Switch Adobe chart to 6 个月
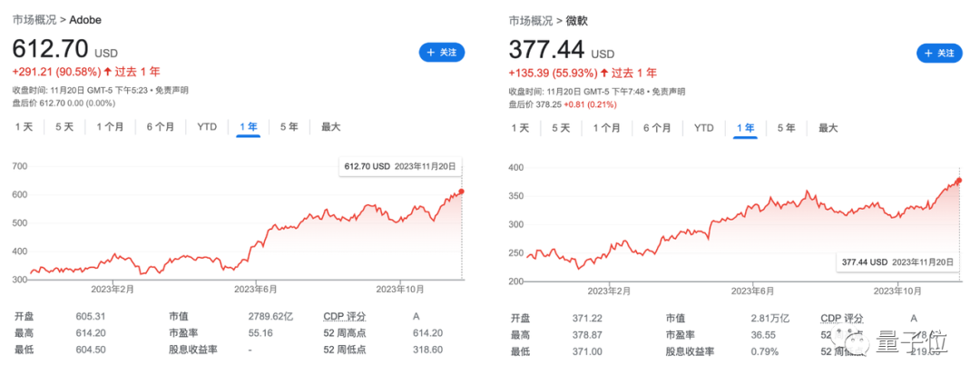 [x=161, y=127]
